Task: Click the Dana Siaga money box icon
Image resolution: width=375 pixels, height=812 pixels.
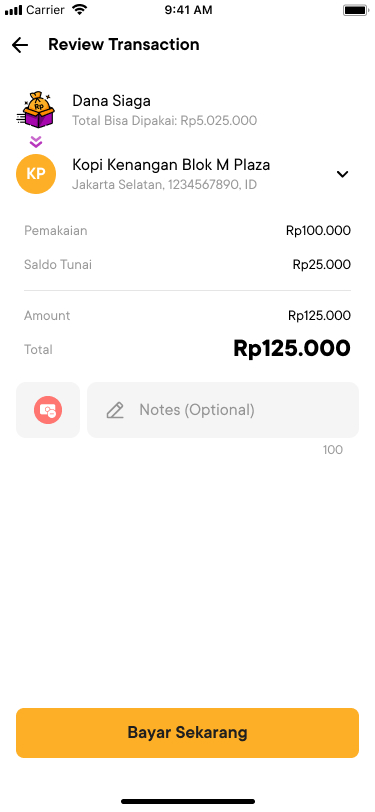Action: coord(36,110)
